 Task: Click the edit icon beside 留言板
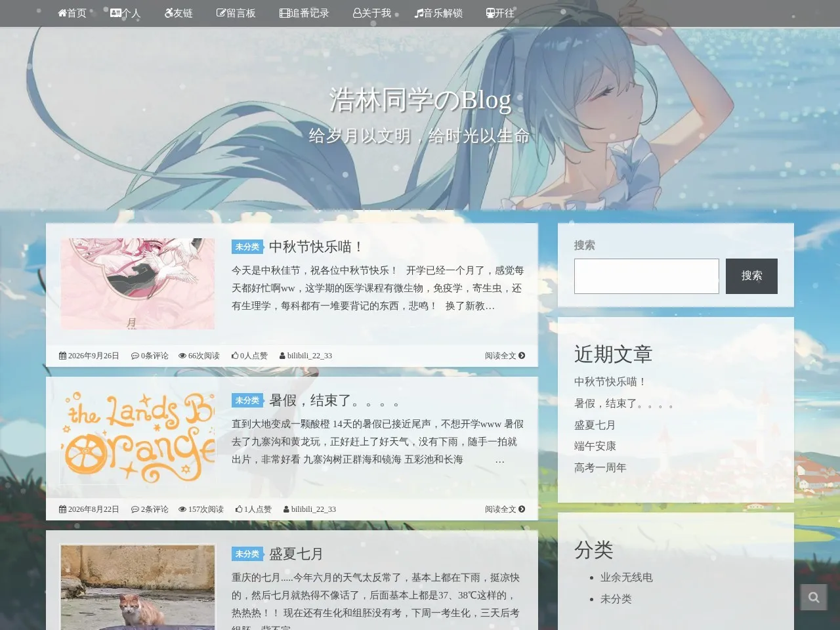pos(221,13)
